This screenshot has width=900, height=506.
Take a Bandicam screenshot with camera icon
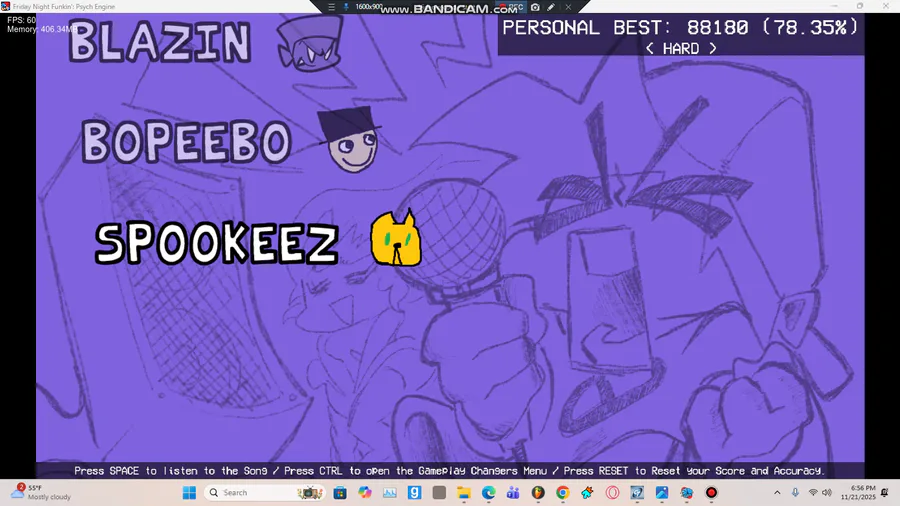click(x=535, y=7)
